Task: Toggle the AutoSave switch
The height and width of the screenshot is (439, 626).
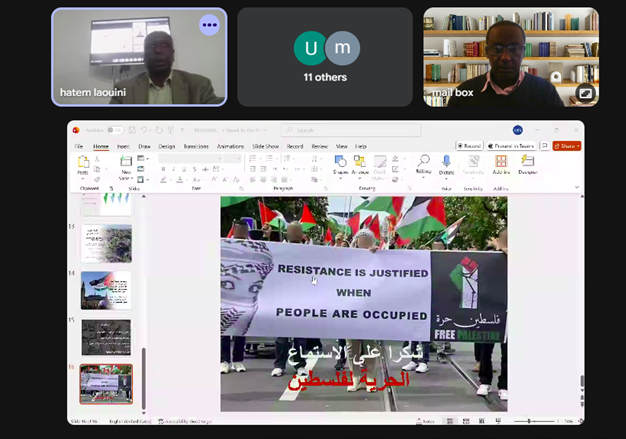Action: 116,130
